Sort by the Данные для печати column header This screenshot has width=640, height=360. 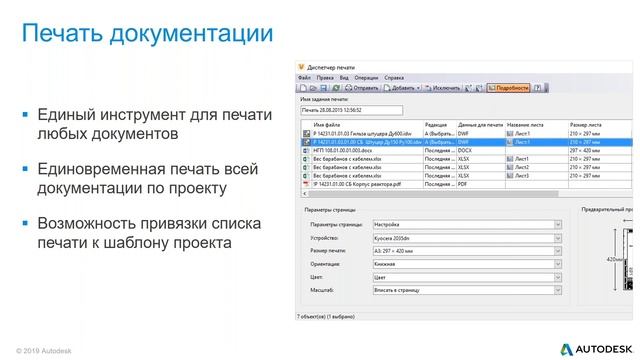pos(481,125)
